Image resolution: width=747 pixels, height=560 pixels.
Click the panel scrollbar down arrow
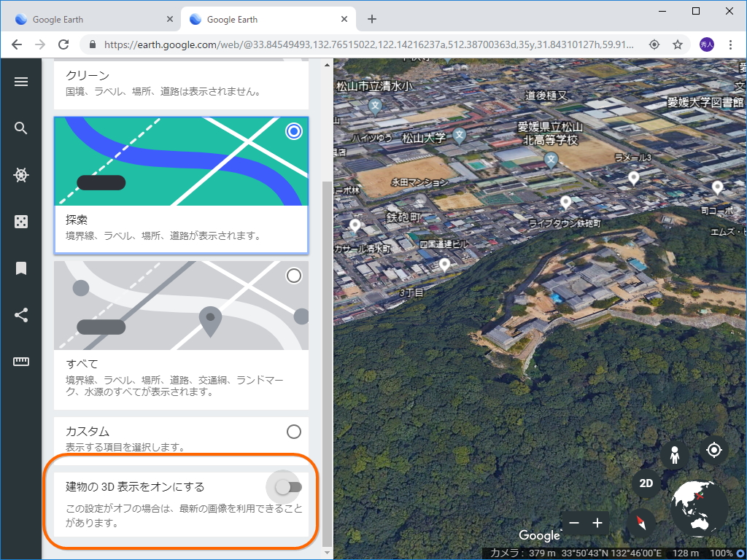(x=327, y=553)
